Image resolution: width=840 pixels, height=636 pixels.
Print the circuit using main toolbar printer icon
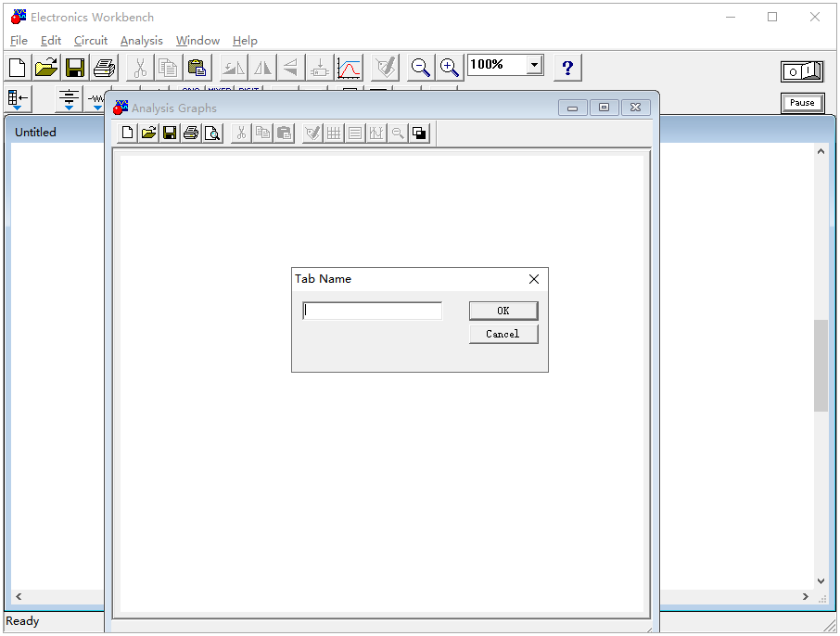click(104, 68)
